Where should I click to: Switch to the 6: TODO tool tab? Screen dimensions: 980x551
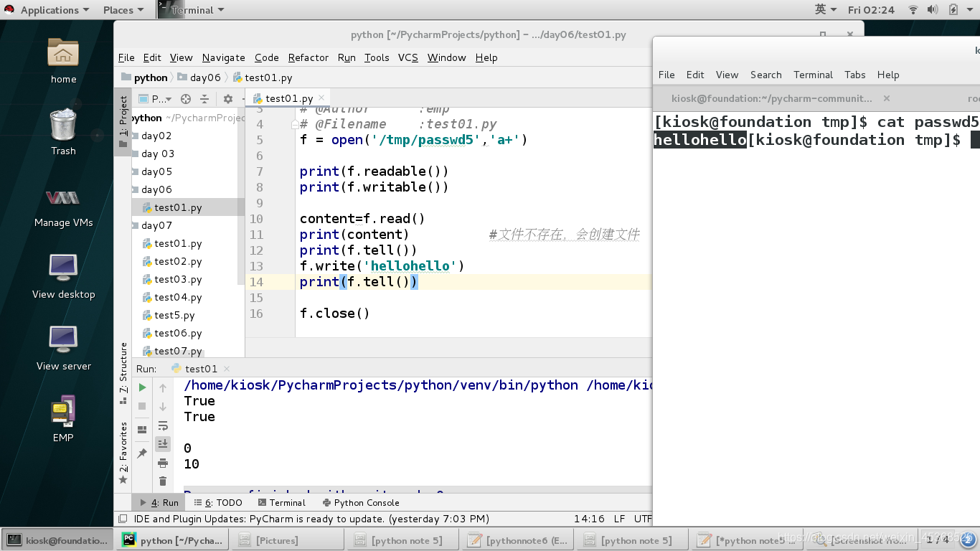click(x=218, y=503)
